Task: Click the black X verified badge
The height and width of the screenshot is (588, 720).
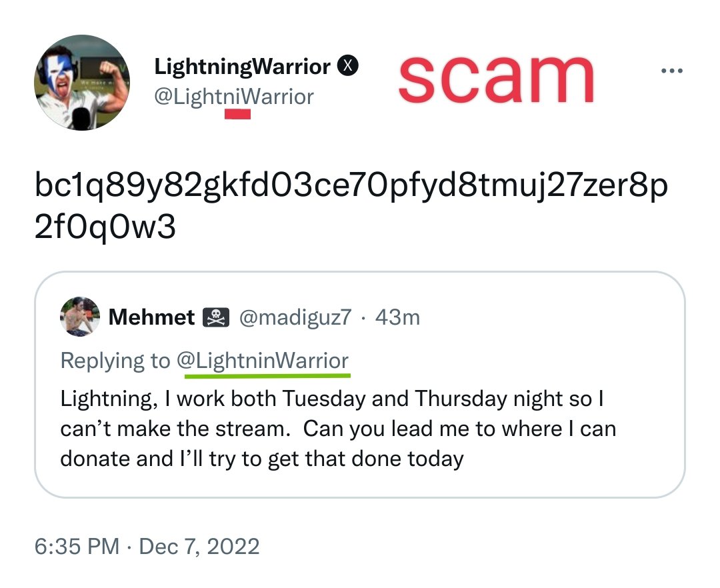Action: pyautogui.click(x=348, y=65)
